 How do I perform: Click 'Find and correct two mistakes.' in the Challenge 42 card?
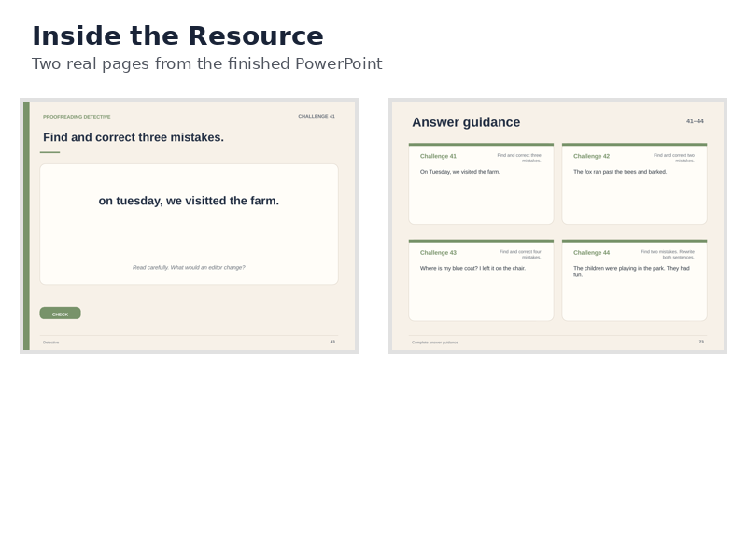tap(673, 158)
